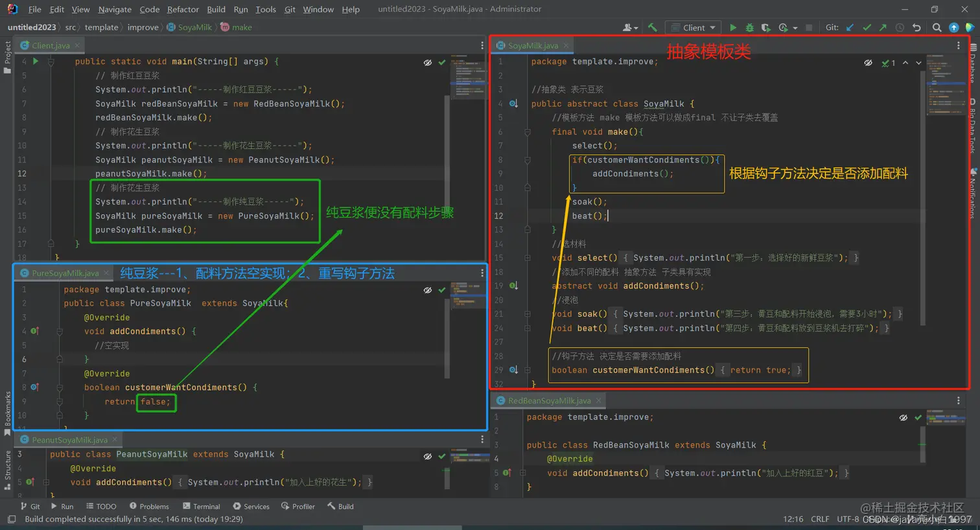Screen dimensions: 980x530
Task: Toggle reader mode eye in PureSoyaMilk.java
Action: point(428,290)
